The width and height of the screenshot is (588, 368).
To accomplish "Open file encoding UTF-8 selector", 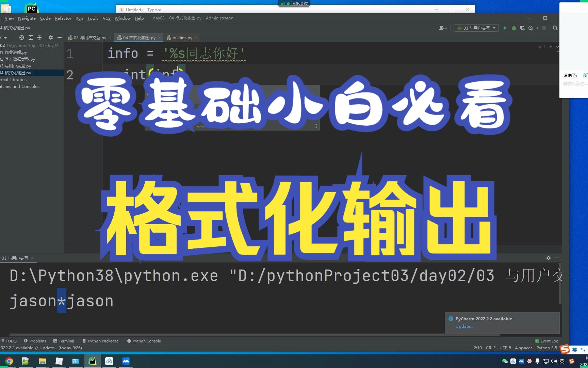I will [x=505, y=348].
